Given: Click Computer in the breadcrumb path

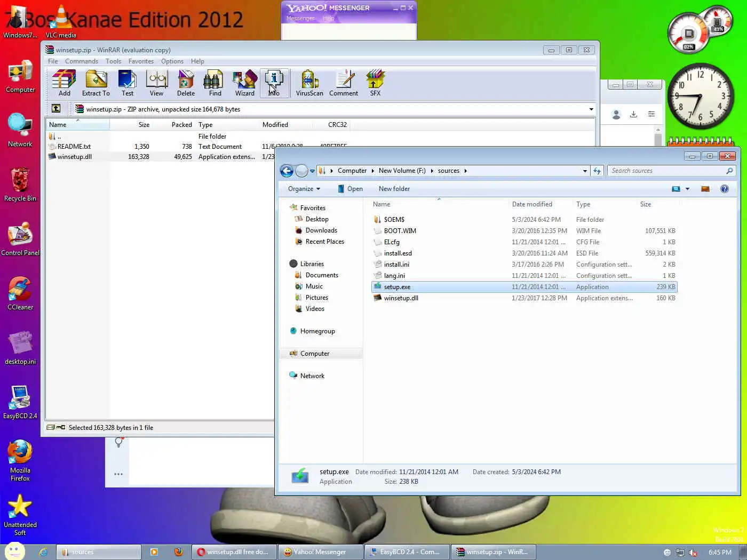Looking at the screenshot, I should (x=352, y=171).
